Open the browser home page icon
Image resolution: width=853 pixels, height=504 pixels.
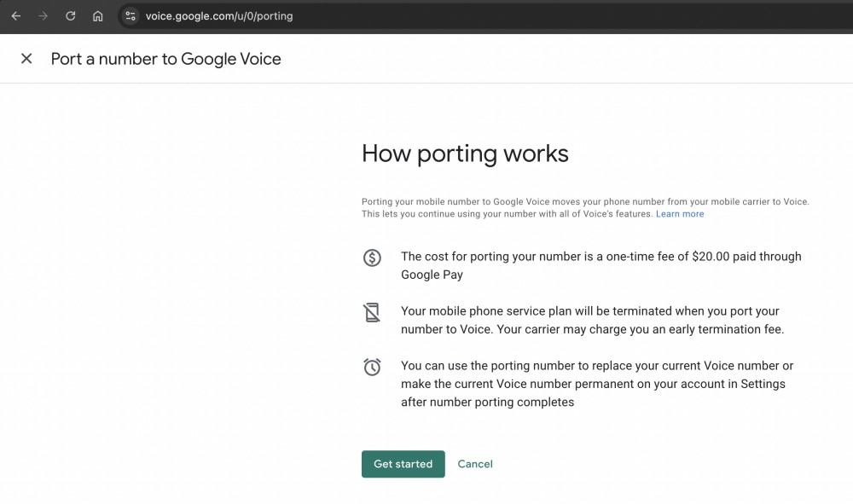pos(97,15)
